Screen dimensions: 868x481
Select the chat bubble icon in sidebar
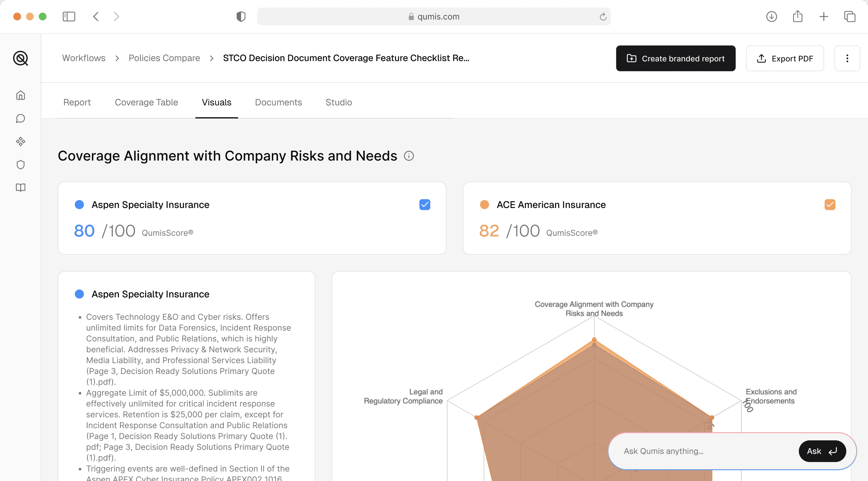click(x=20, y=118)
